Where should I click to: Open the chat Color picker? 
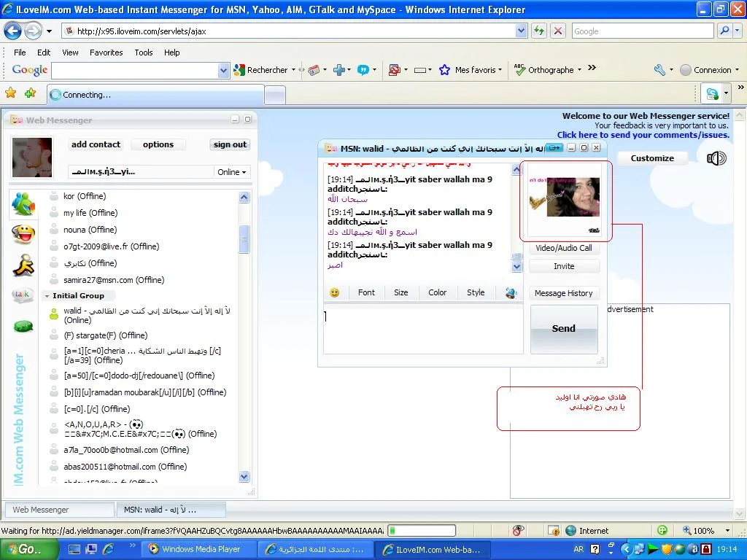437,292
